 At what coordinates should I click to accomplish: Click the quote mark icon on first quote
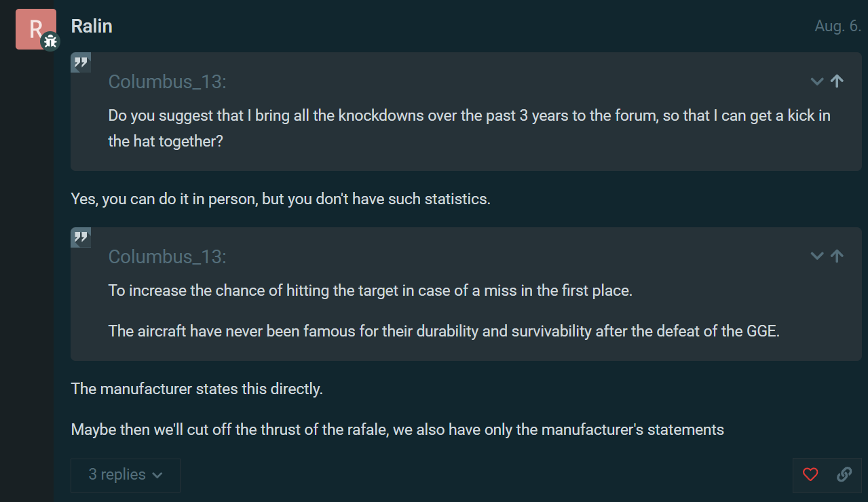[x=81, y=63]
